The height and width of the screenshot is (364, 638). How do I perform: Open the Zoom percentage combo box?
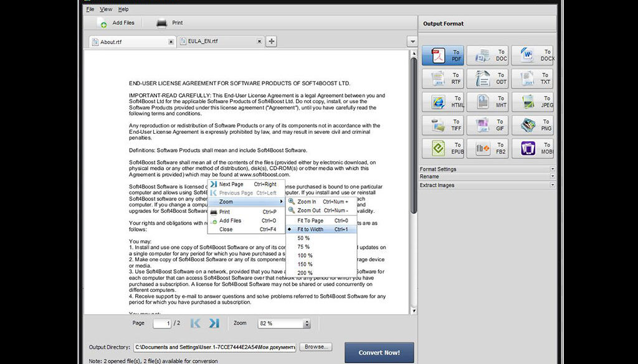tap(284, 324)
